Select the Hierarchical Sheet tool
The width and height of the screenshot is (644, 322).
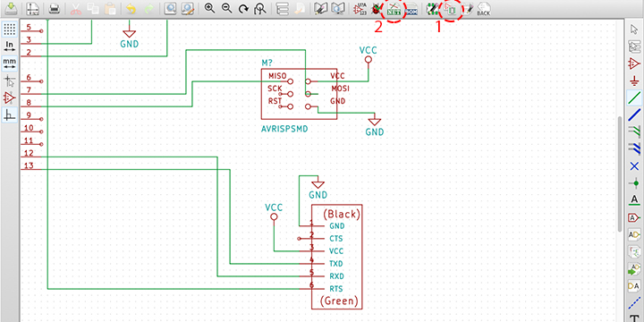[x=634, y=251]
